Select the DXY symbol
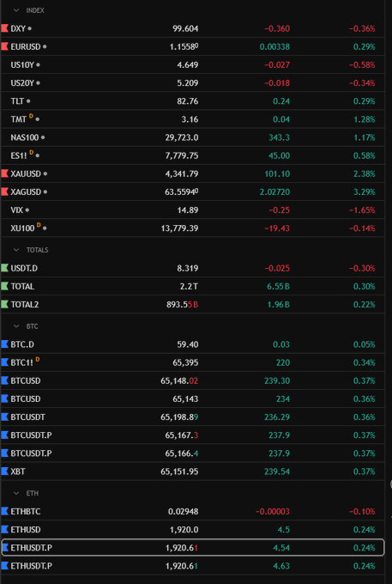392x584 pixels. tap(18, 28)
